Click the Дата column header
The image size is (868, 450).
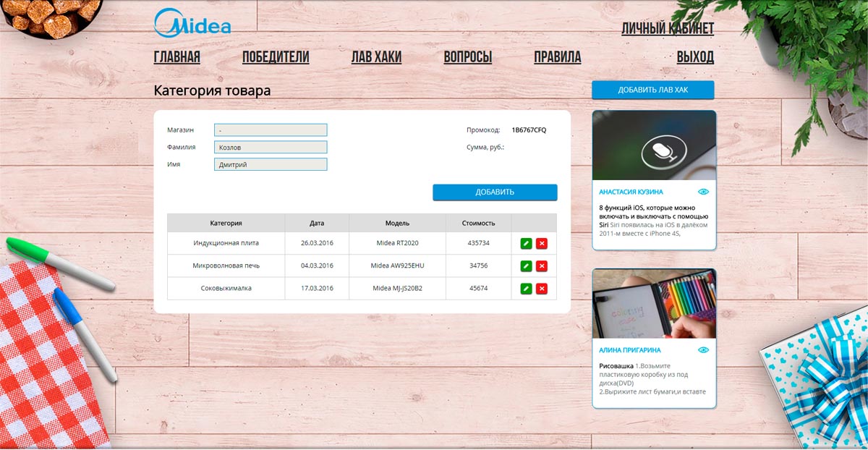317,223
